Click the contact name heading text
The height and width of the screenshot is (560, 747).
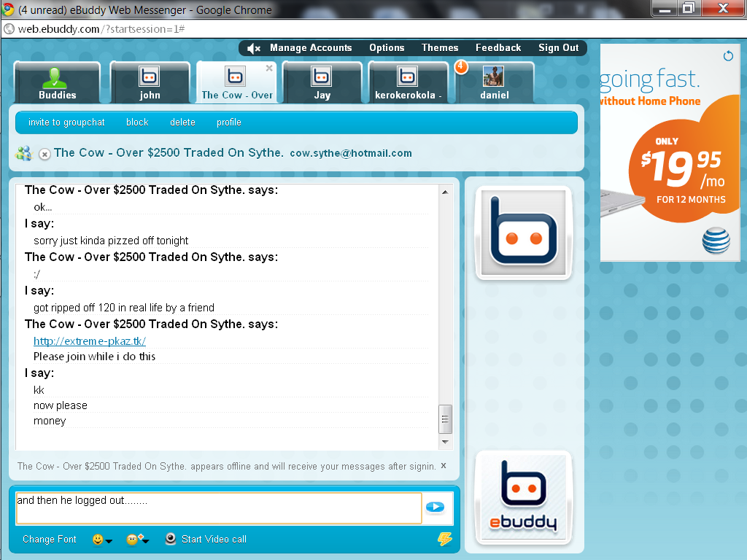[x=169, y=152]
